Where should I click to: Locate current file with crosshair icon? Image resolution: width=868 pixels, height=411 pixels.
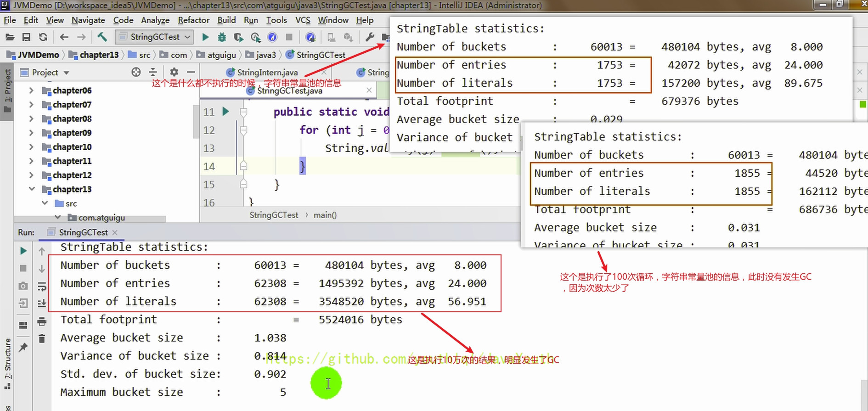136,72
